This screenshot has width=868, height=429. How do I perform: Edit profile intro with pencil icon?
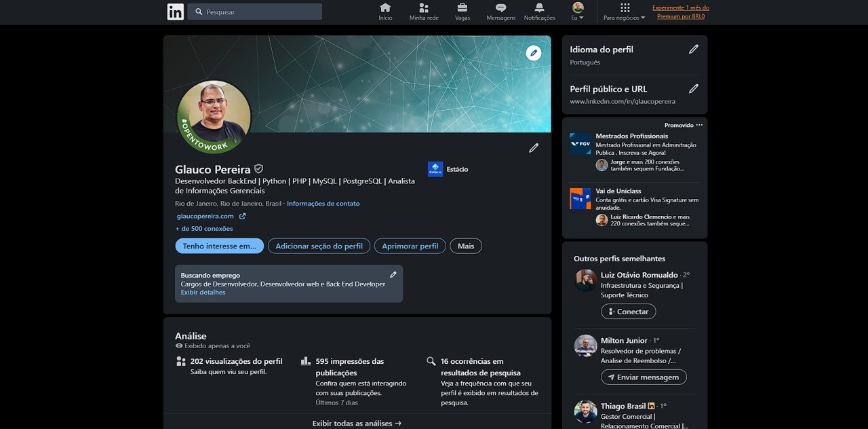tap(534, 148)
